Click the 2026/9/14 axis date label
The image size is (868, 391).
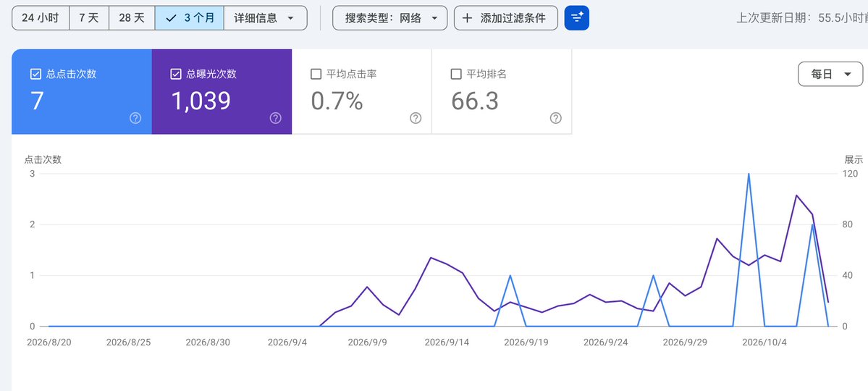pyautogui.click(x=447, y=342)
